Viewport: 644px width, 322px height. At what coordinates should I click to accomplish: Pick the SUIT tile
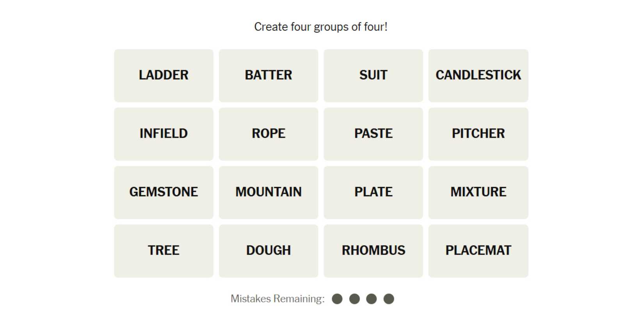373,75
